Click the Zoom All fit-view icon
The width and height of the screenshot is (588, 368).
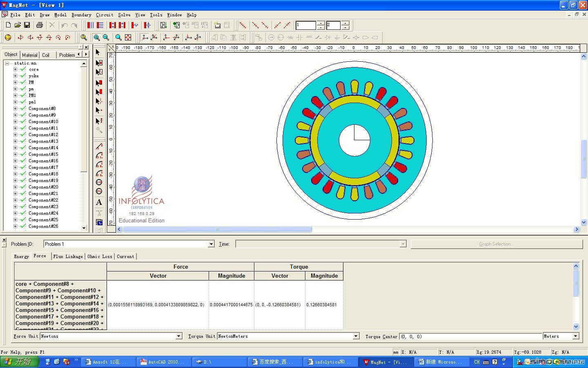click(x=128, y=38)
